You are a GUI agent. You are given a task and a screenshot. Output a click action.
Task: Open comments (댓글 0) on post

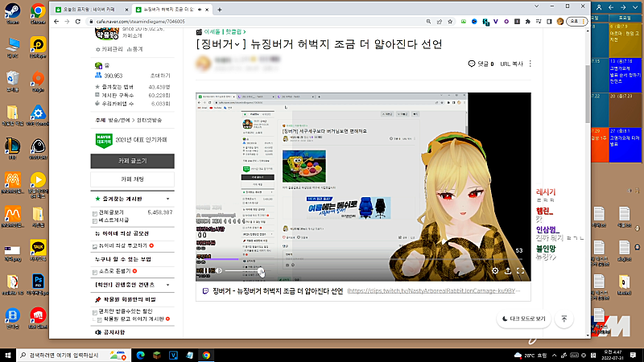tap(481, 64)
